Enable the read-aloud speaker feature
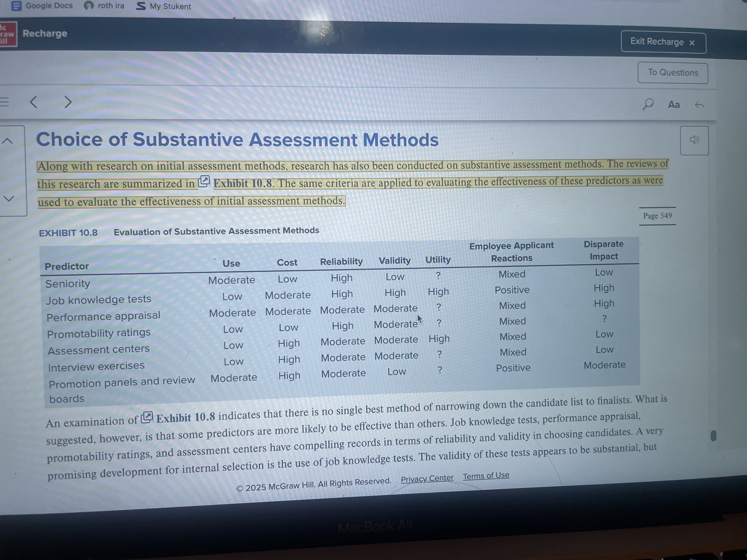This screenshot has height=560, width=747. click(694, 140)
